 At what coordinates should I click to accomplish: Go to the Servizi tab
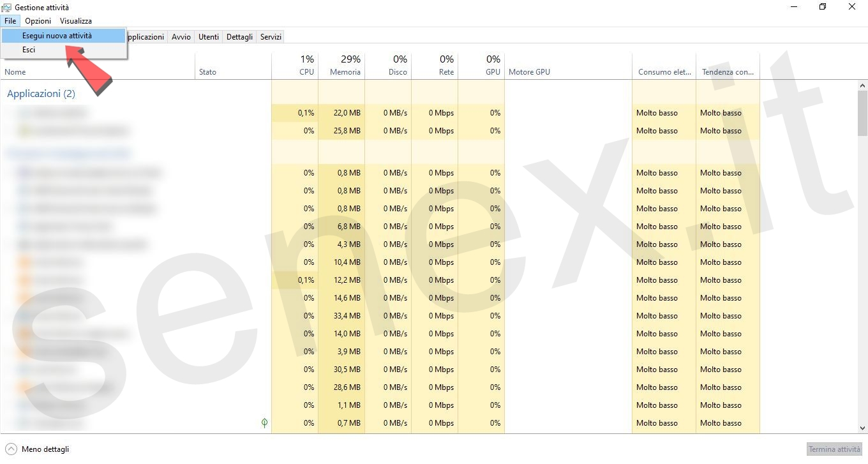click(x=271, y=37)
